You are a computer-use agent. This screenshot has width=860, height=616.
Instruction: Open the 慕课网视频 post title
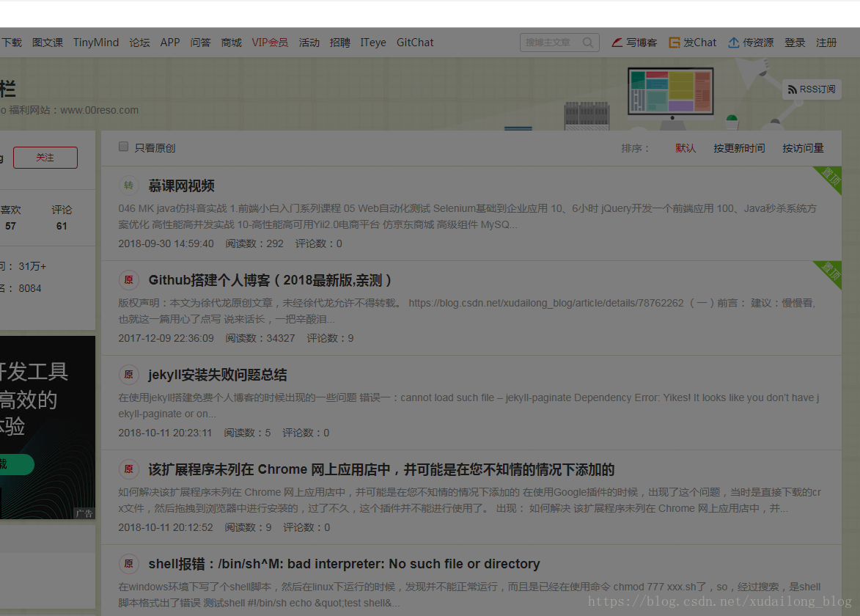tap(181, 186)
